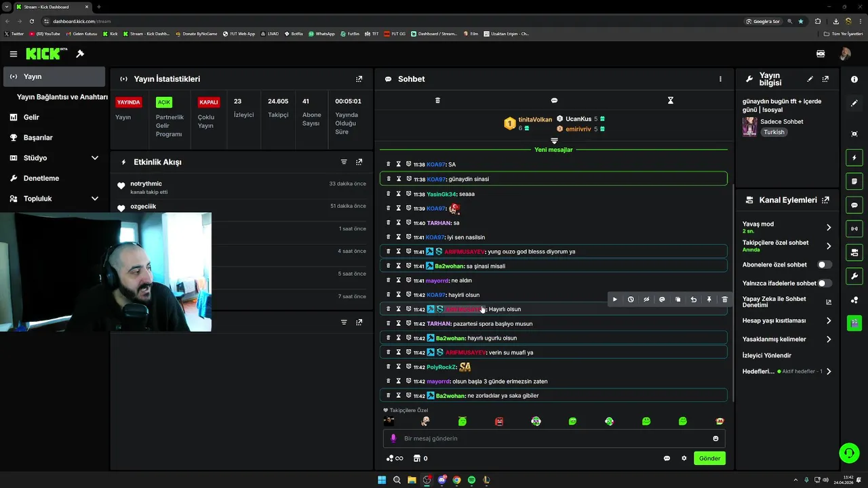
Task: Pop out the Kanal Eylemleri panel
Action: tap(825, 200)
